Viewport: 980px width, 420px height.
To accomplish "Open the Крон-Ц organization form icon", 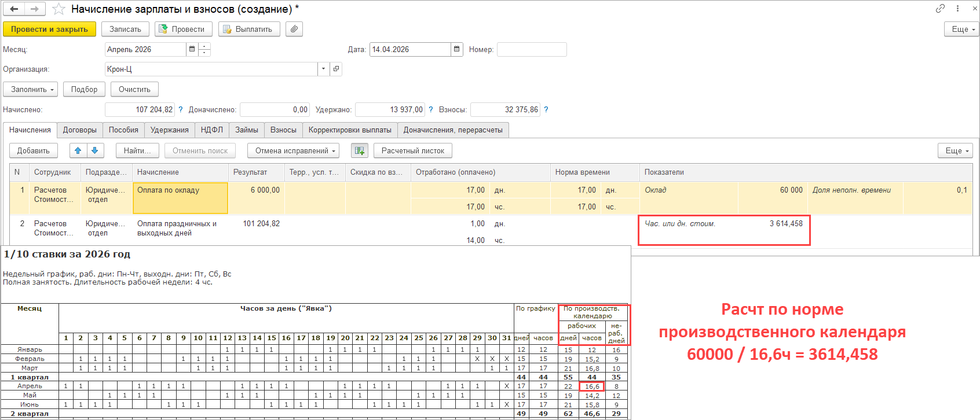I will [336, 69].
